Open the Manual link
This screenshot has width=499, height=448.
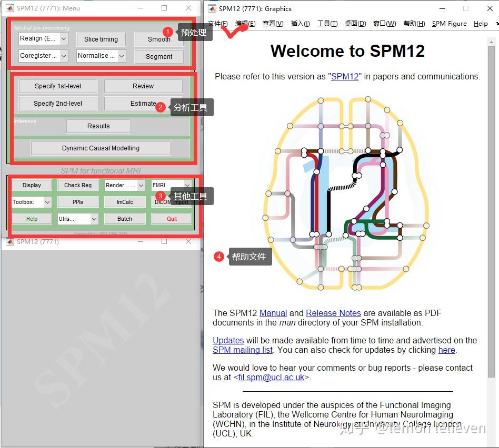tap(273, 313)
